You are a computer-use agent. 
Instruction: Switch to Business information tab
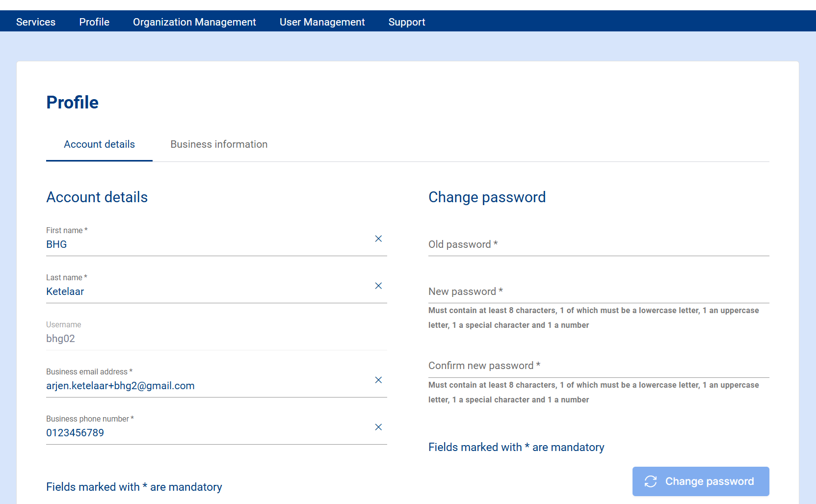pyautogui.click(x=219, y=144)
